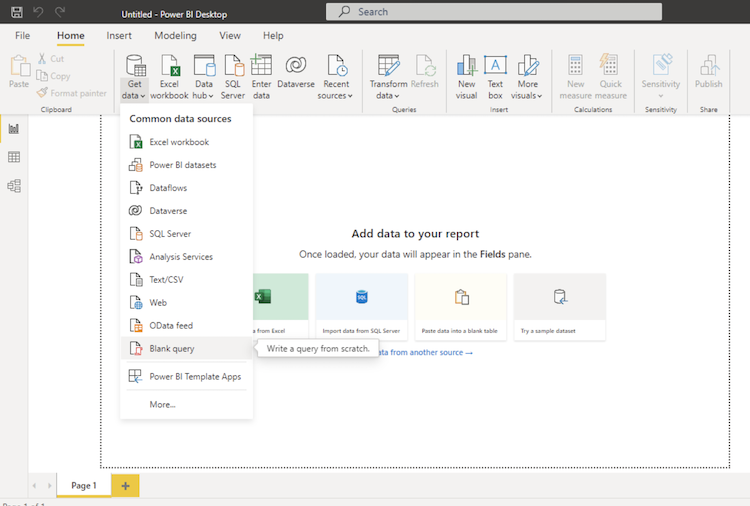Viewport: 750px width, 506px height.
Task: Choose Excel workbook from Common data sources
Action: (187, 142)
